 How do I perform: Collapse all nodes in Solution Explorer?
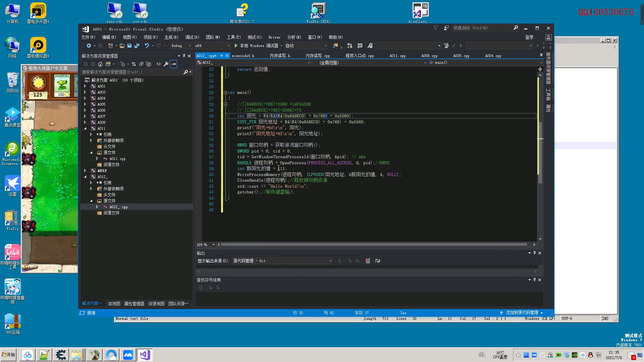(142, 64)
